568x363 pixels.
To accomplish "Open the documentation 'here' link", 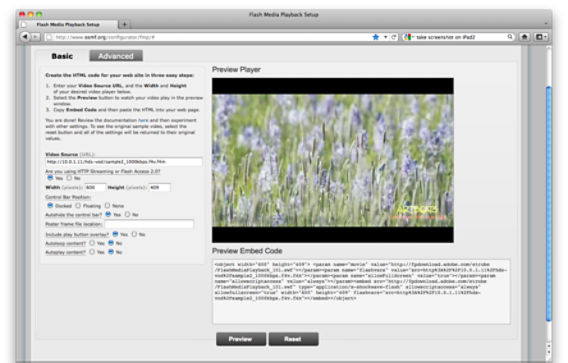I will point(143,120).
